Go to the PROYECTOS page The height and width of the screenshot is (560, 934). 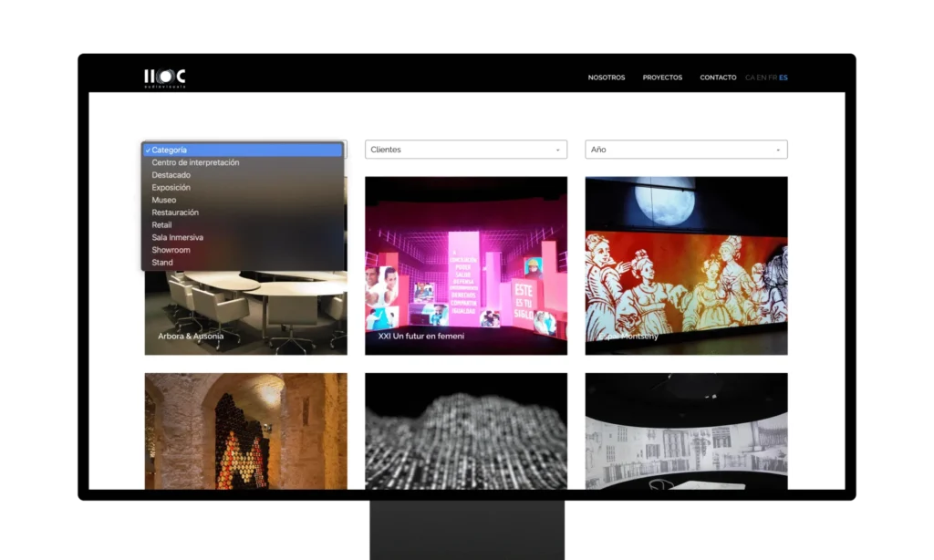662,78
